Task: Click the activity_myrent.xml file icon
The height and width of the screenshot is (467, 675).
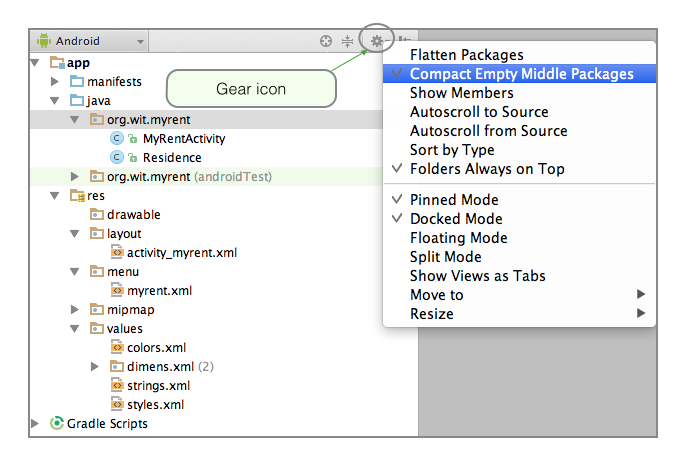Action: click(116, 253)
